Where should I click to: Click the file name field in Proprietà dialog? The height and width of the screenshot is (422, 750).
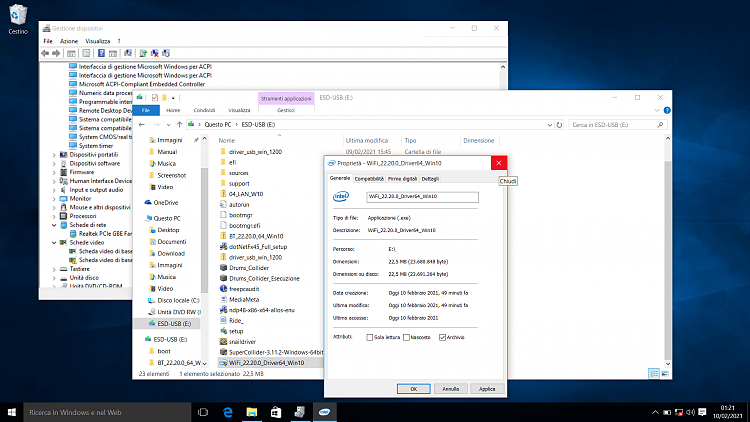(x=422, y=197)
